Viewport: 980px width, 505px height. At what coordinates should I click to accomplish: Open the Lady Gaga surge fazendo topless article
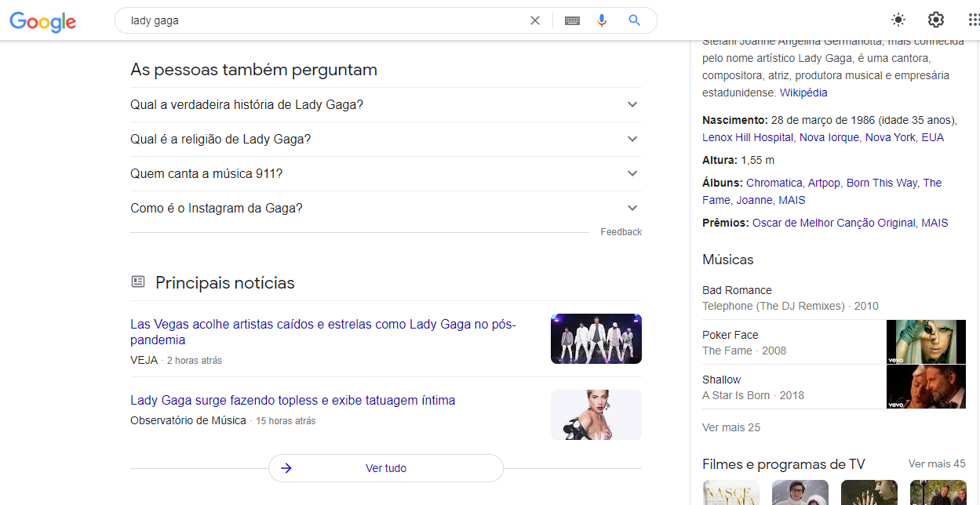293,400
